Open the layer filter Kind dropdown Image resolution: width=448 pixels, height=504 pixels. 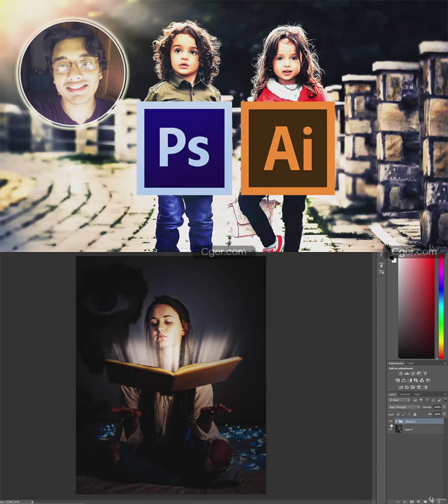[x=399, y=400]
